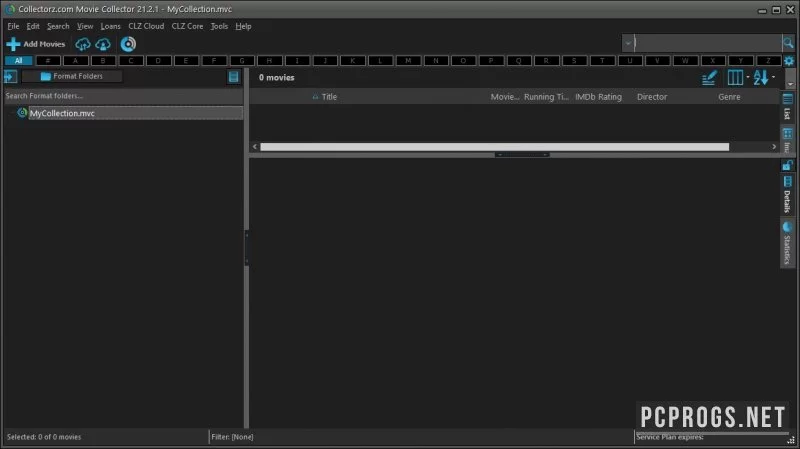
Task: Click the MyCollection.mvc disc icon
Action: [22, 113]
